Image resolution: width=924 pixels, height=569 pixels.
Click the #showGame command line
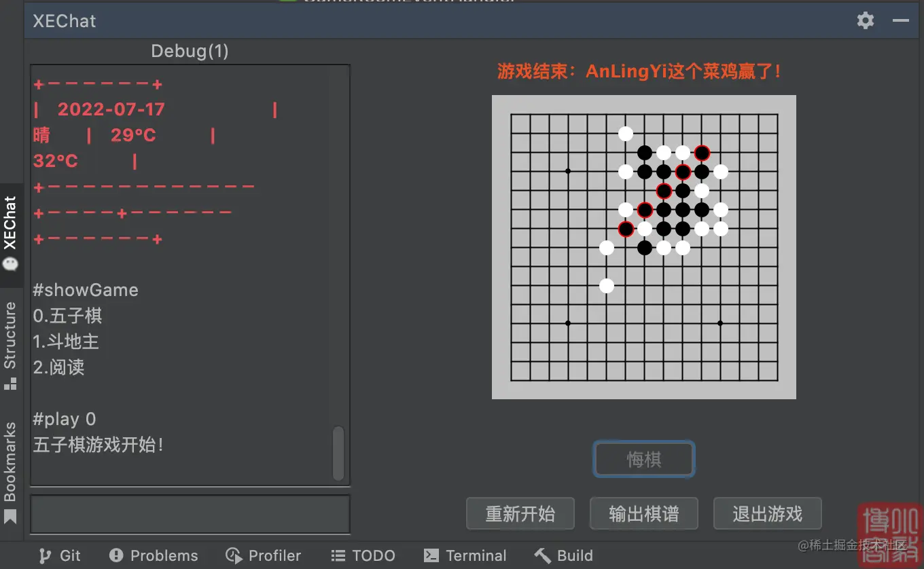(x=86, y=290)
